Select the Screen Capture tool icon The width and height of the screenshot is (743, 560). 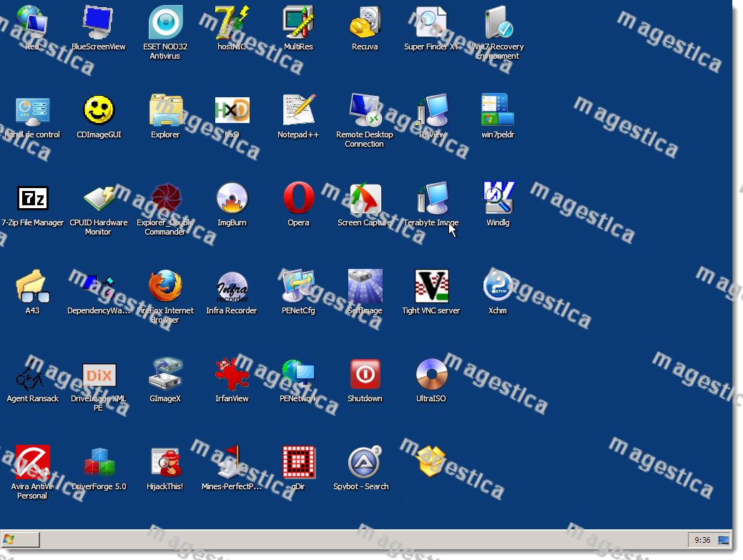(x=365, y=199)
